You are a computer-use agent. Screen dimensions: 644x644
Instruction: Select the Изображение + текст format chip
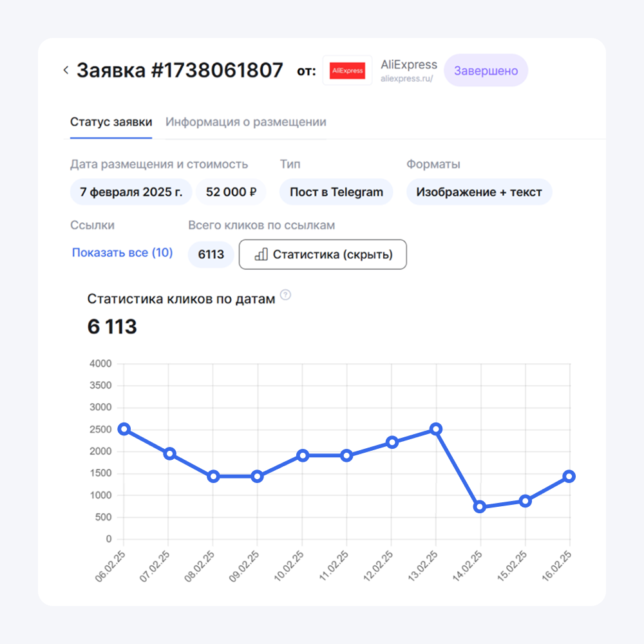tap(479, 192)
